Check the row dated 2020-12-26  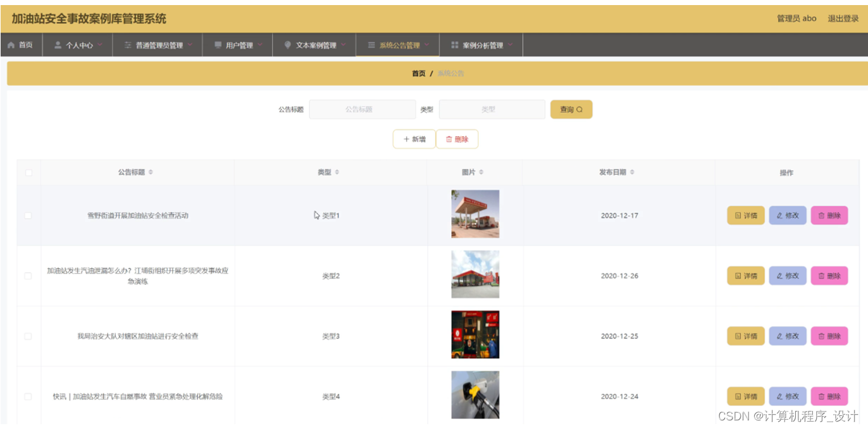tap(28, 276)
